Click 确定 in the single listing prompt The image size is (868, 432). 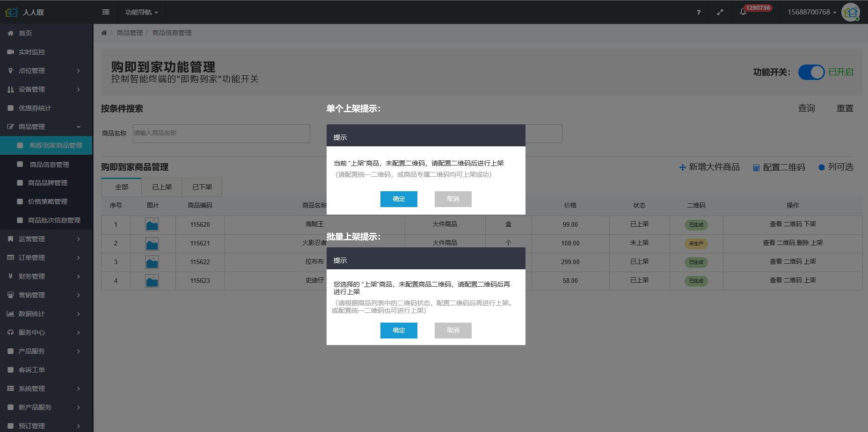(399, 199)
